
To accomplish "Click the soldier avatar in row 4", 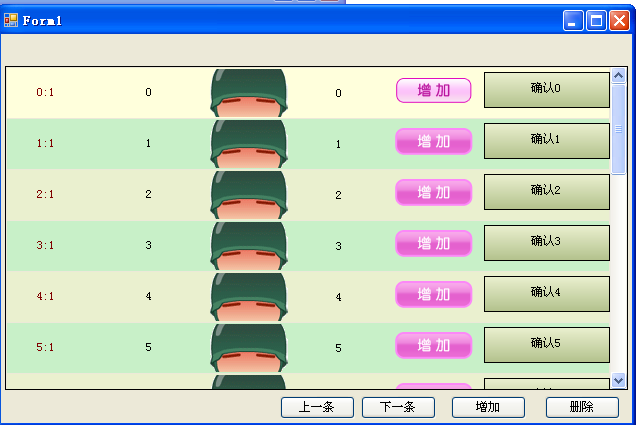I will pyautogui.click(x=248, y=296).
